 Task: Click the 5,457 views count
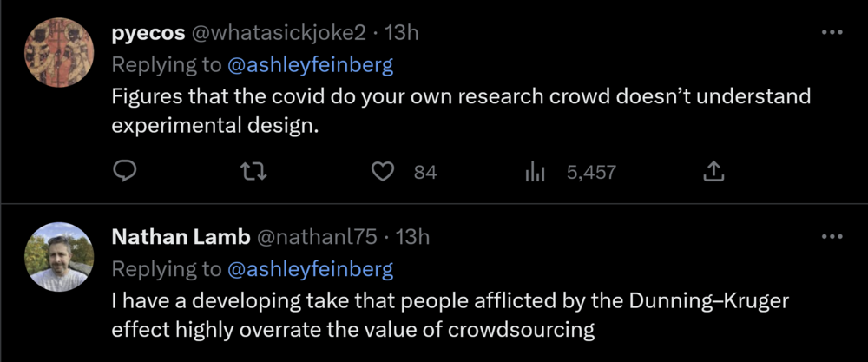click(591, 172)
